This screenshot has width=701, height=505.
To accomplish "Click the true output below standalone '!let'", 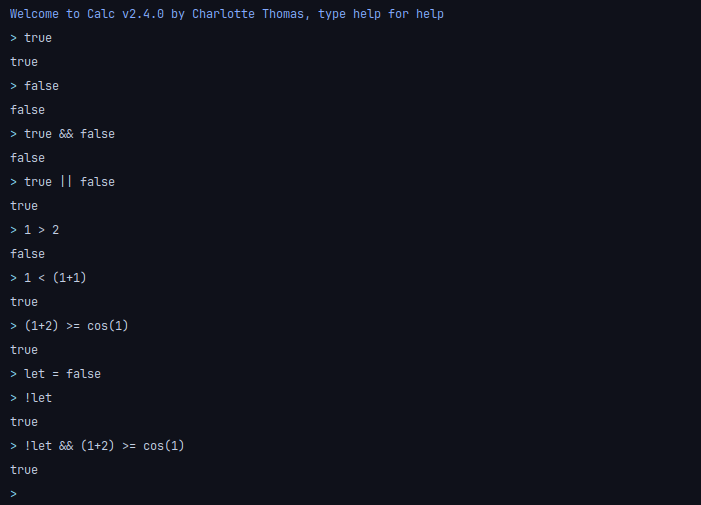I will coord(24,422).
